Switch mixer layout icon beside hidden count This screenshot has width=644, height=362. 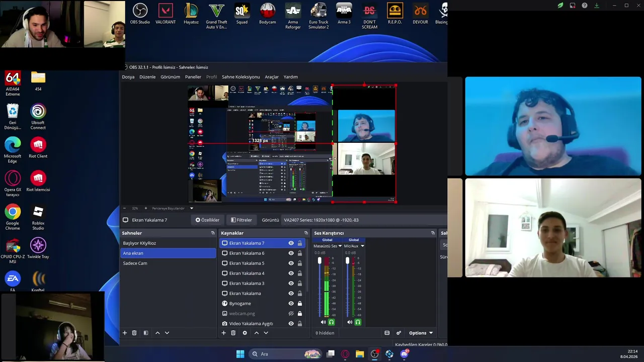(387, 333)
